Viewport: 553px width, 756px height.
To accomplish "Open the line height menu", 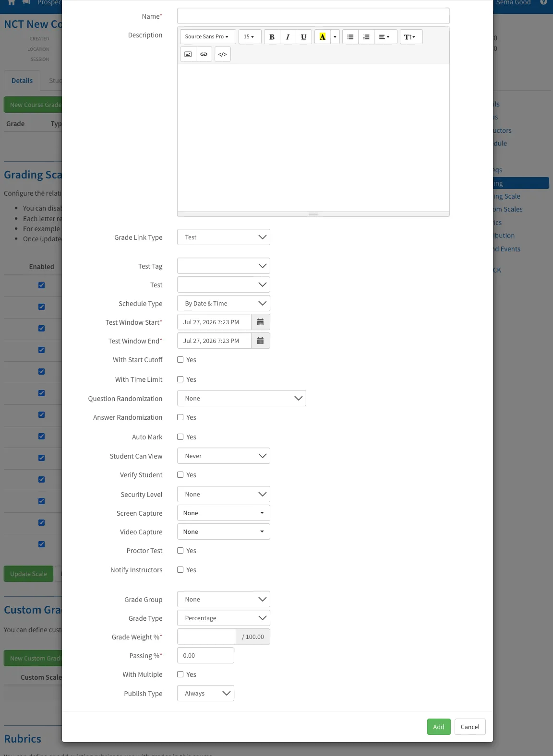I will (x=411, y=37).
